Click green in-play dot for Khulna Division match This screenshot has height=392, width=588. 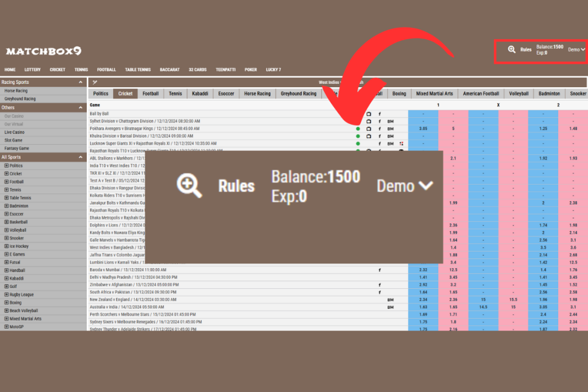358,137
